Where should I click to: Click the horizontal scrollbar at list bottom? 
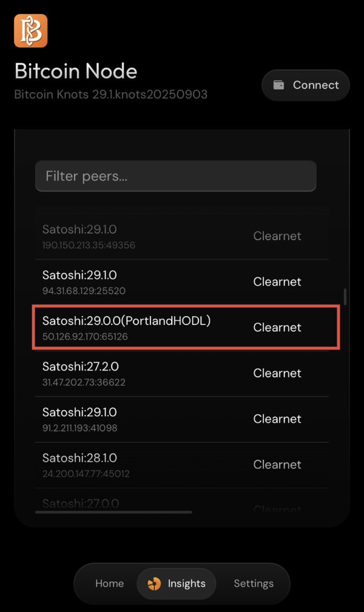coord(113,512)
